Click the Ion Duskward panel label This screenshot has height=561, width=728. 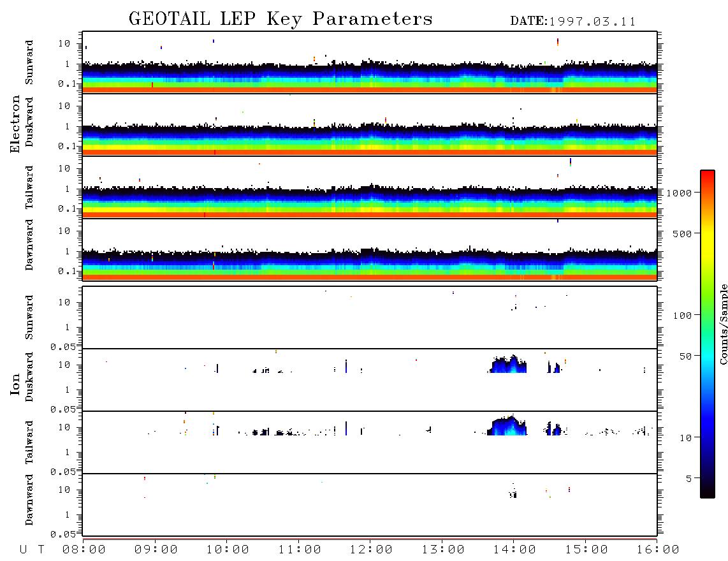point(29,377)
